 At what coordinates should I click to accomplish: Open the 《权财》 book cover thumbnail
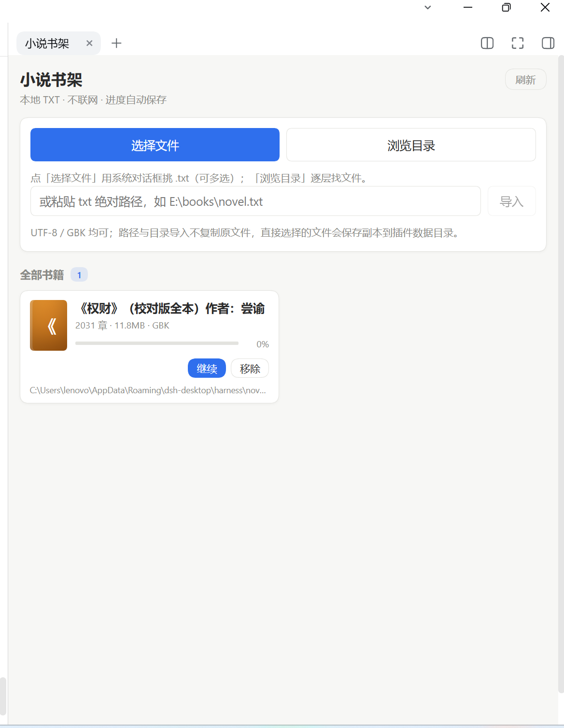(x=48, y=325)
